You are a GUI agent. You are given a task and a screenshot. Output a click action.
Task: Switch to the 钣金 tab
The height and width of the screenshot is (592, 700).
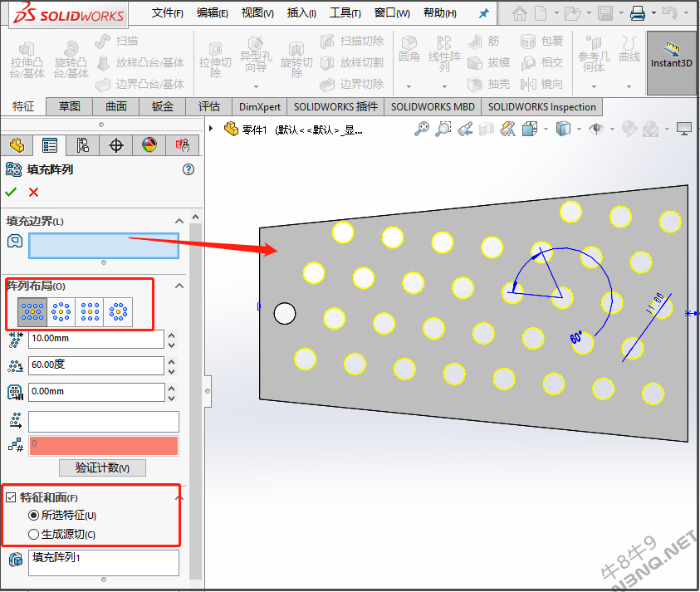(x=163, y=107)
